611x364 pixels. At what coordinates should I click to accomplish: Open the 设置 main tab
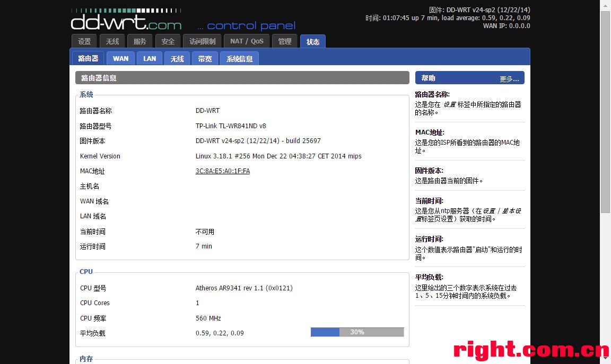[84, 41]
